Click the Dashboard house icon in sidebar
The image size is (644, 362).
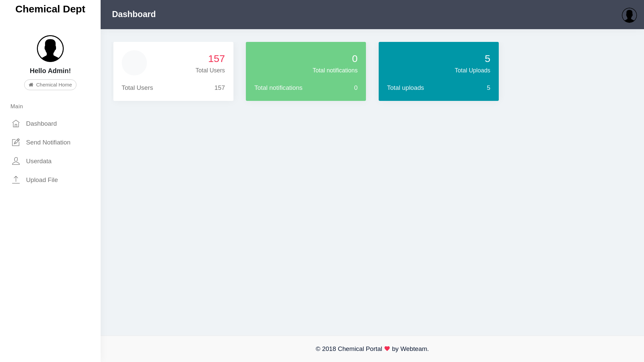(x=16, y=124)
